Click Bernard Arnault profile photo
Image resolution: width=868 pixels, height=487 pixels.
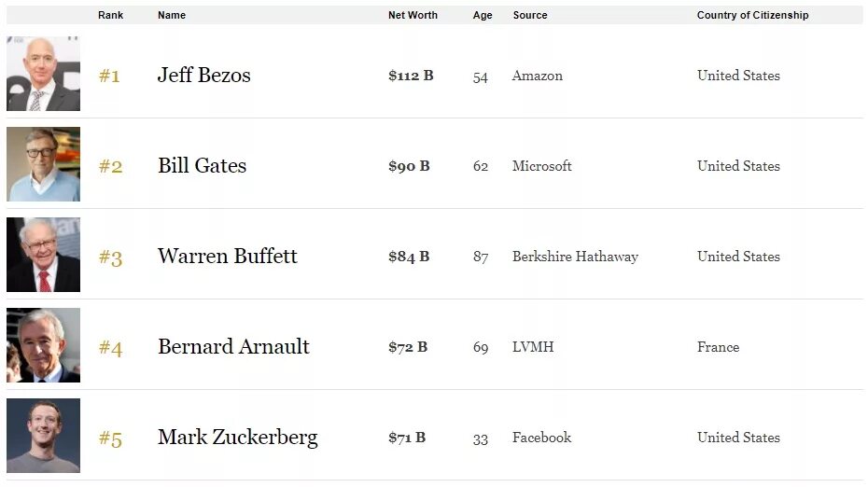click(x=43, y=346)
